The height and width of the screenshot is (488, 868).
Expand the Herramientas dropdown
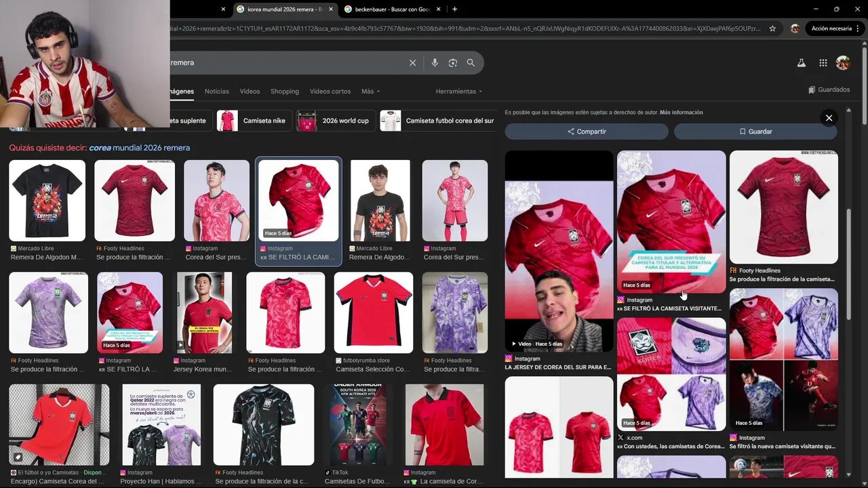click(x=459, y=91)
